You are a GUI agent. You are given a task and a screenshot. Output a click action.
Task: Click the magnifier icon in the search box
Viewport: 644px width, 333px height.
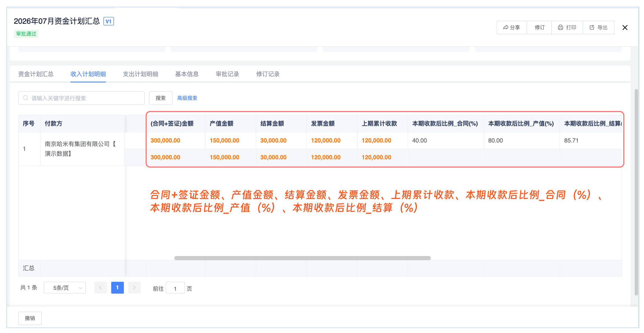[x=25, y=98]
